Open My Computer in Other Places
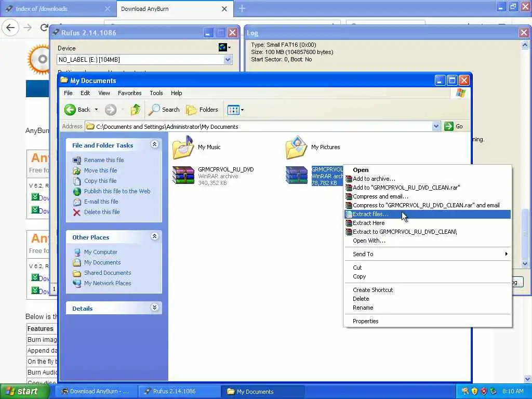 coord(100,252)
